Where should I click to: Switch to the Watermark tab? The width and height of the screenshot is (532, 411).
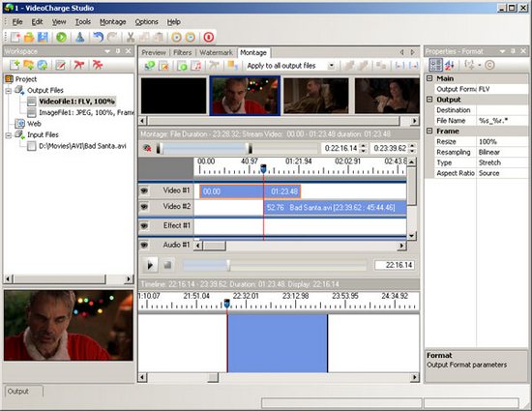216,52
